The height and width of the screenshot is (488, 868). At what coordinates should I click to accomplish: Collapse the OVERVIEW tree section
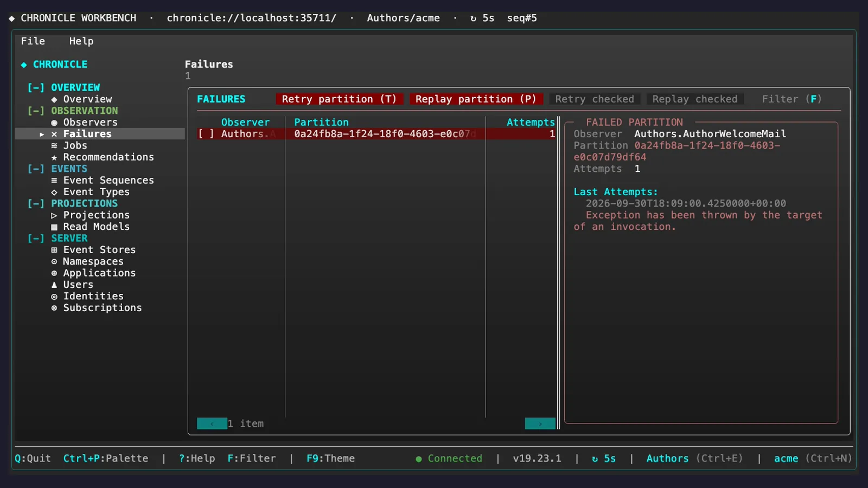[x=36, y=87]
